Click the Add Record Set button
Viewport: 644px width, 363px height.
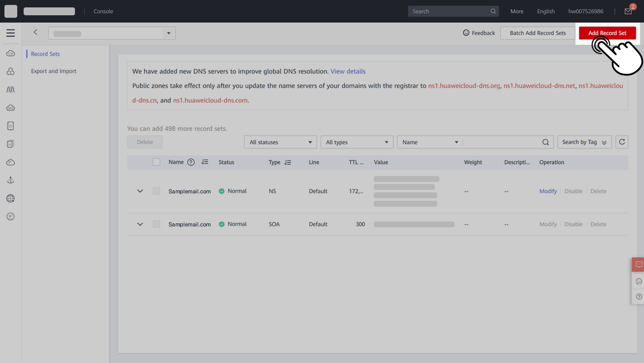[x=607, y=33]
